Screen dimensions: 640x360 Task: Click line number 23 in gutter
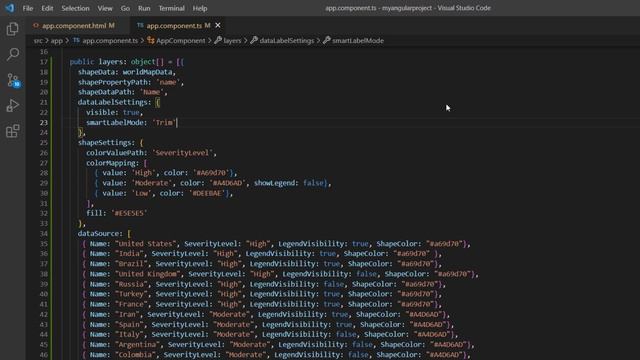(44, 122)
